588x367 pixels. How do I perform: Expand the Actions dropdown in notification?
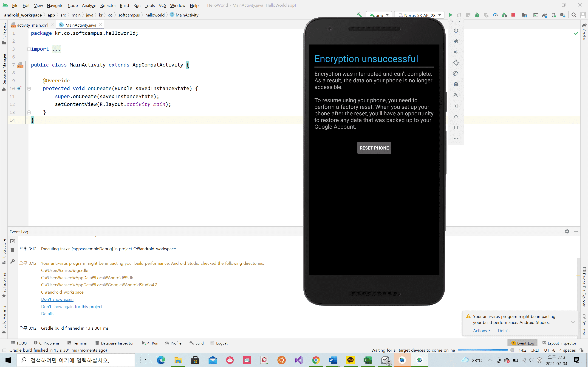[482, 331]
